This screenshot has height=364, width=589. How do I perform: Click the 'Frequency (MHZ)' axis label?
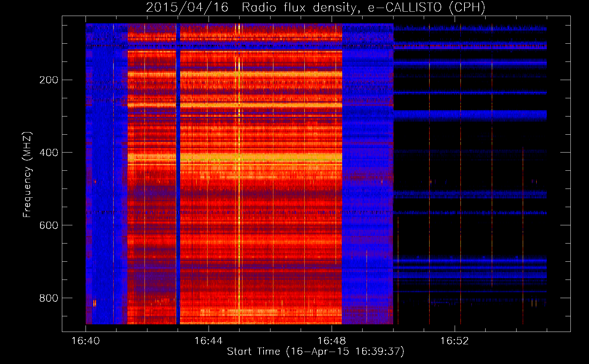click(x=27, y=175)
